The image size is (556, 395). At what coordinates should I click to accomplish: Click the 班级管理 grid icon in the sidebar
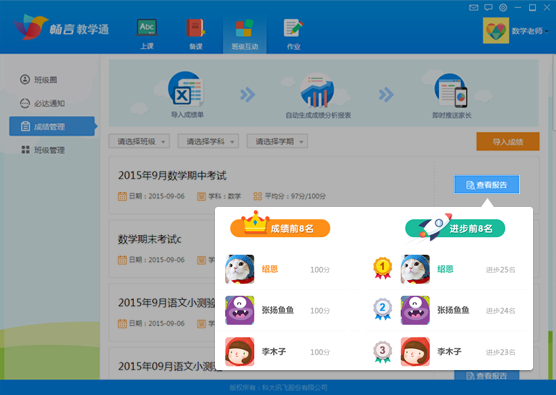pyautogui.click(x=25, y=150)
